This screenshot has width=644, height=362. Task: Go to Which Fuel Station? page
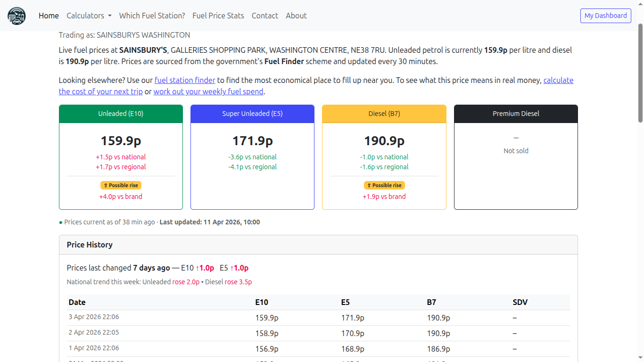pos(152,16)
